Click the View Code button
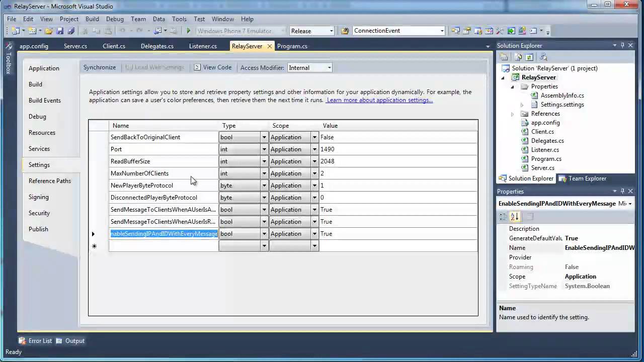Screen dimensions: 644x362 213,67
